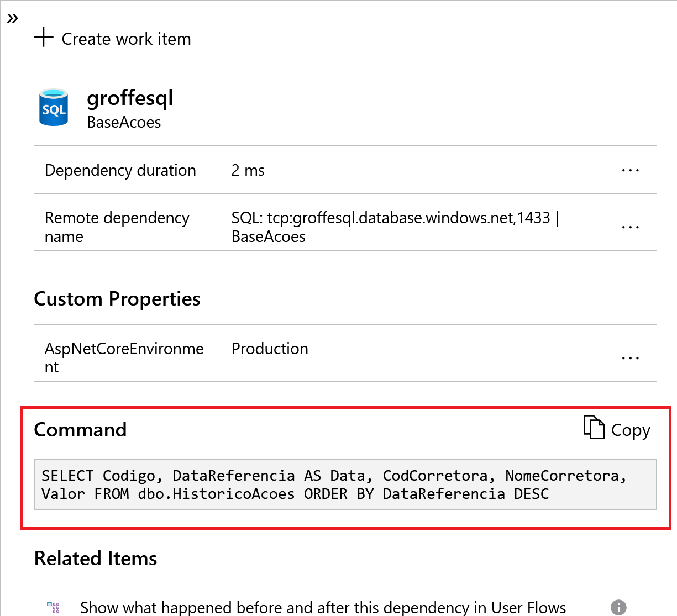
Task: Click the plus icon for Create work item
Action: (x=43, y=38)
